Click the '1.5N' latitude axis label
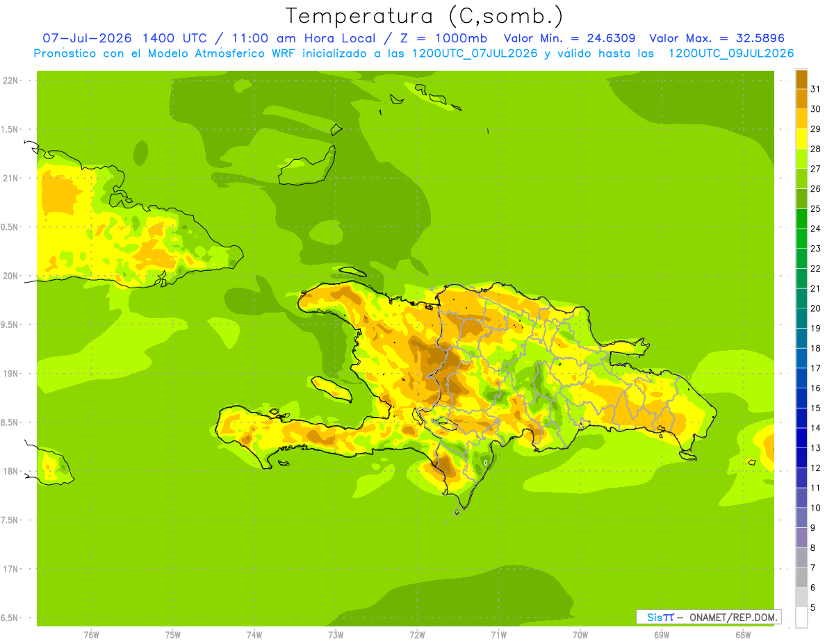 tap(10, 129)
